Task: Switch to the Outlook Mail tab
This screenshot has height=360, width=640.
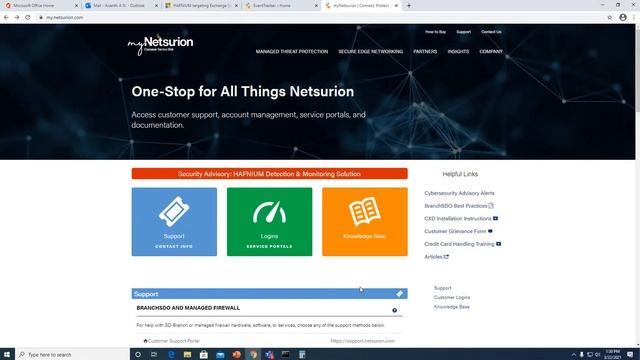Action: point(121,6)
